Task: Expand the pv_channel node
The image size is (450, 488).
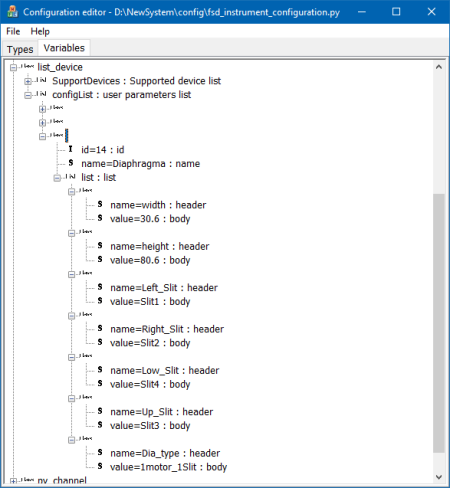Action: tap(13, 481)
